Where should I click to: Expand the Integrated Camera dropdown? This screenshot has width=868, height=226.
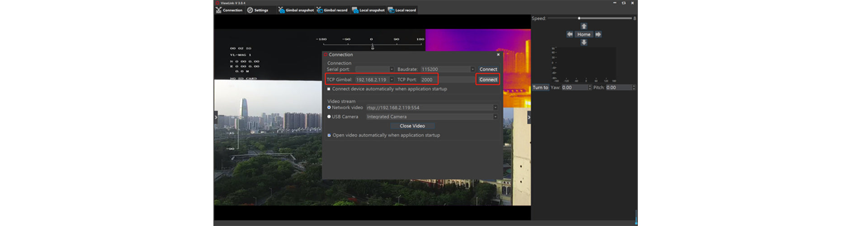(495, 117)
